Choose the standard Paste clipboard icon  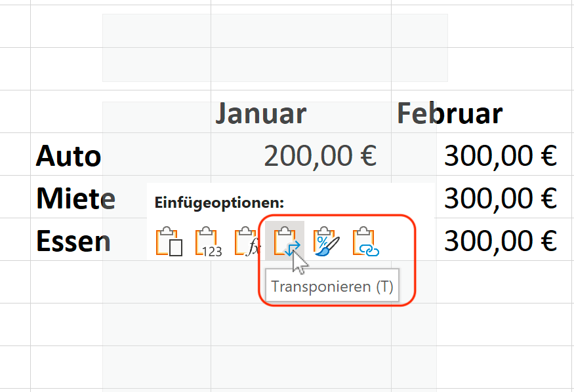pyautogui.click(x=169, y=241)
